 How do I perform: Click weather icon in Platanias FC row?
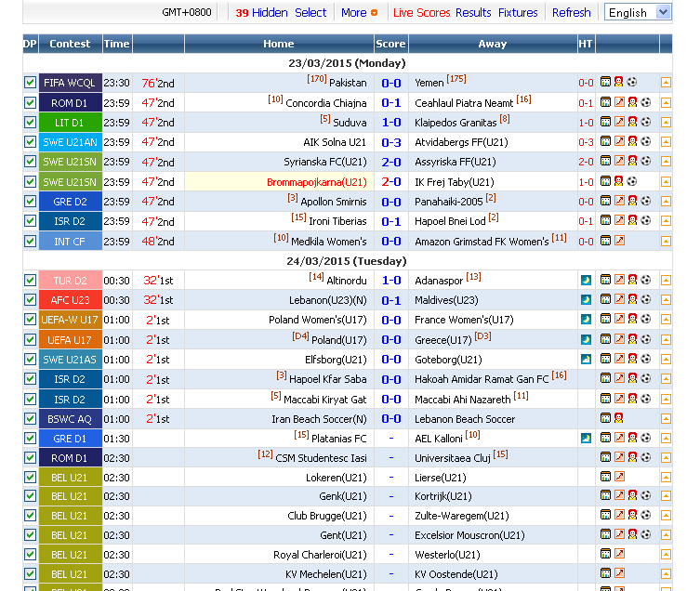[x=586, y=438]
